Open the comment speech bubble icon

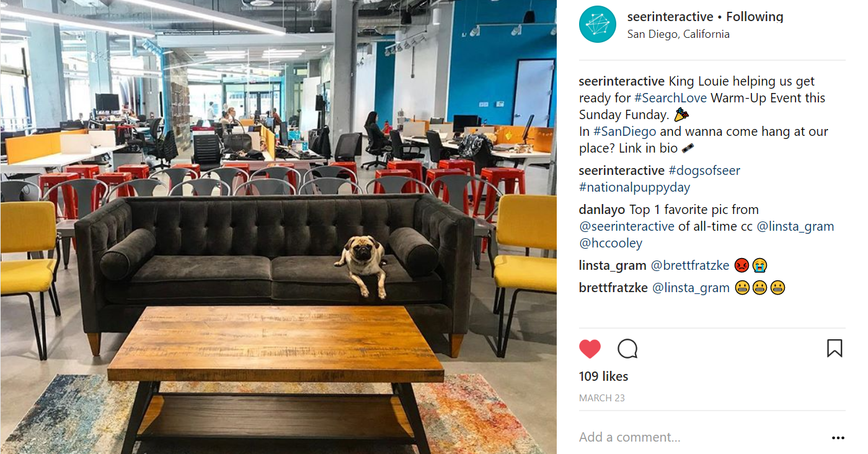[627, 349]
